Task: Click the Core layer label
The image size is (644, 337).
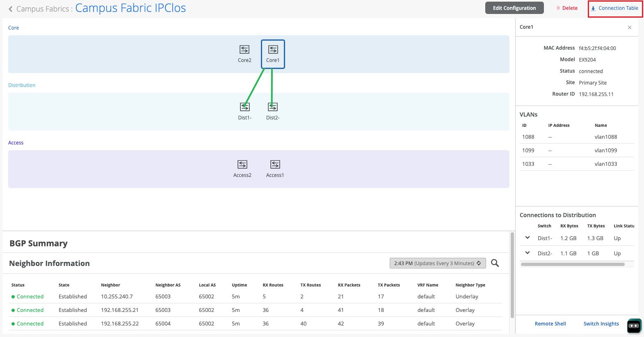Action: tap(14, 28)
